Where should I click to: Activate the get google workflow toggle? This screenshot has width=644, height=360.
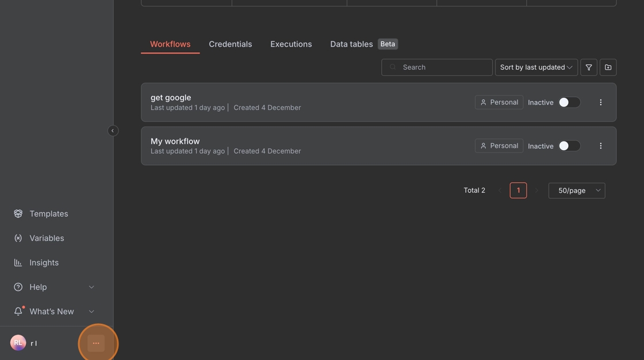(x=569, y=102)
